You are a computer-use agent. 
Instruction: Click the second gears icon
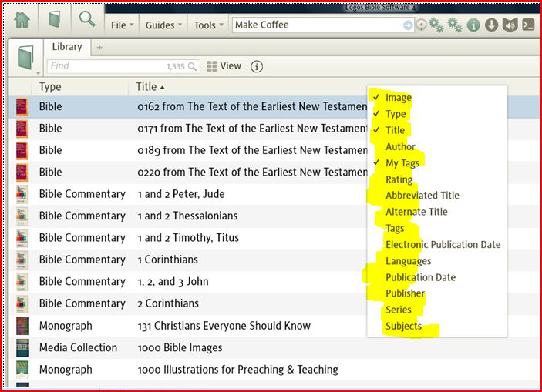coord(454,25)
